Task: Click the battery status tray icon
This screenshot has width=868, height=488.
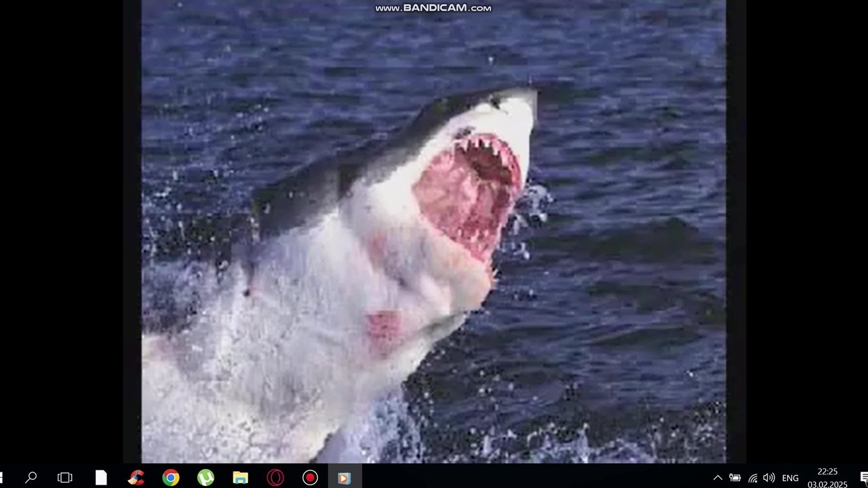Action: [x=734, y=478]
